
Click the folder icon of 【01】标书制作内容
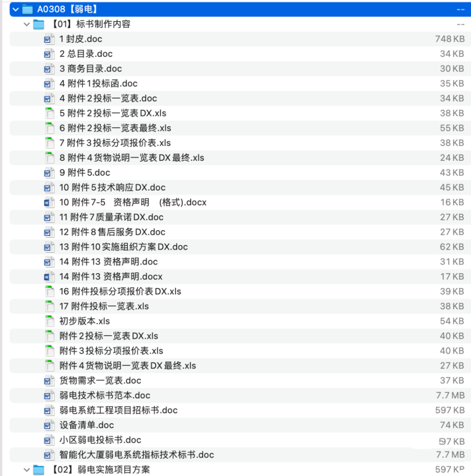point(39,24)
